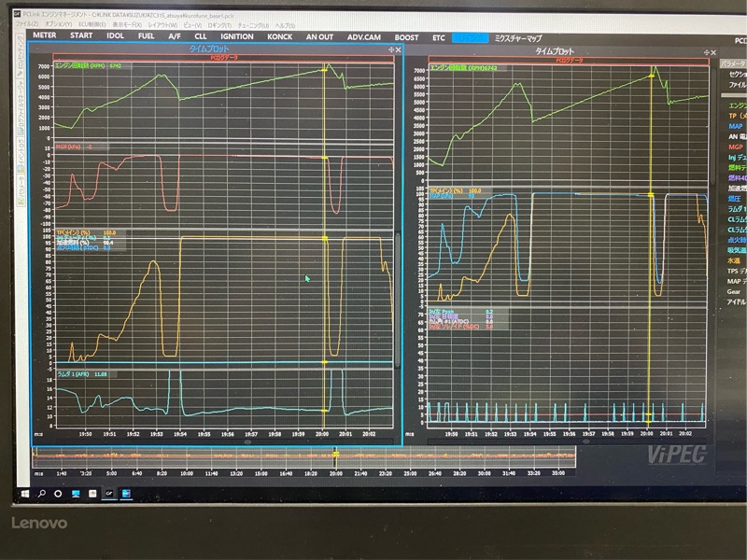Select the パラメータ panel header
Image resolution: width=747 pixels, height=560 pixels.
(732, 63)
